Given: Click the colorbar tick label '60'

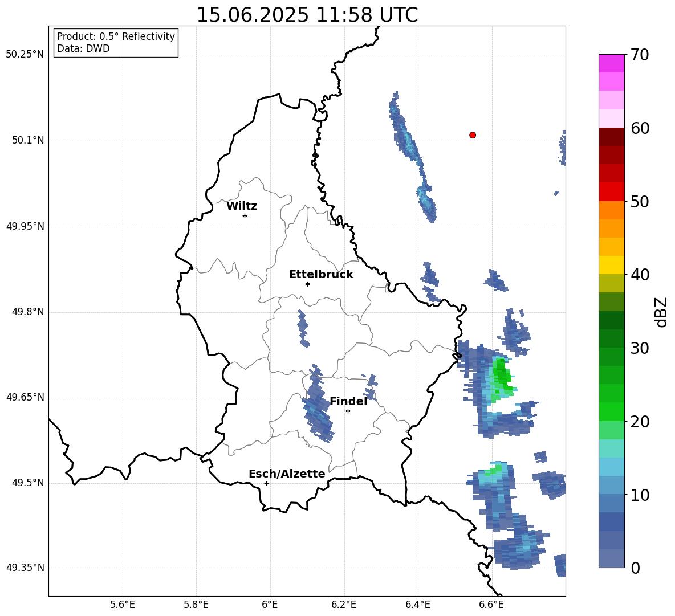Looking at the screenshot, I should [640, 128].
